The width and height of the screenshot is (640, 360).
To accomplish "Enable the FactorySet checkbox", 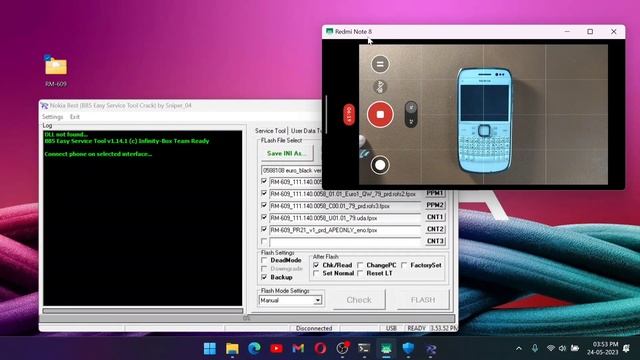I will 404,265.
